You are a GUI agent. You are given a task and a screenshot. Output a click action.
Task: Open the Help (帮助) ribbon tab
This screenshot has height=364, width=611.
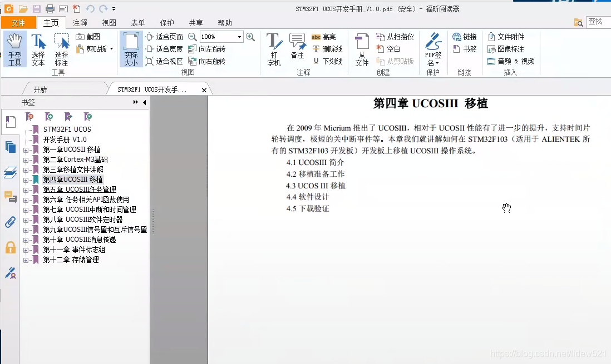(x=225, y=23)
